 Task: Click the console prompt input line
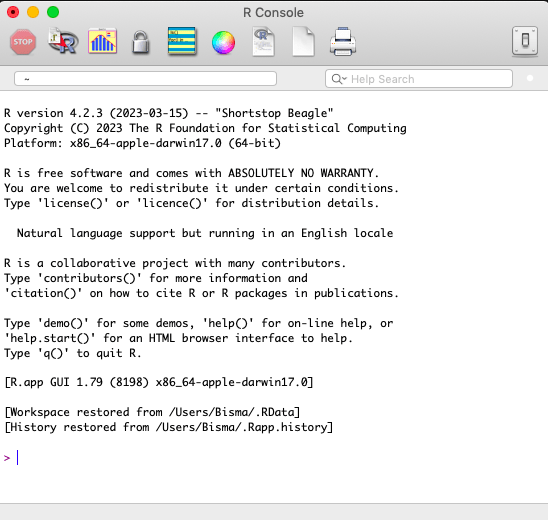pyautogui.click(x=274, y=458)
